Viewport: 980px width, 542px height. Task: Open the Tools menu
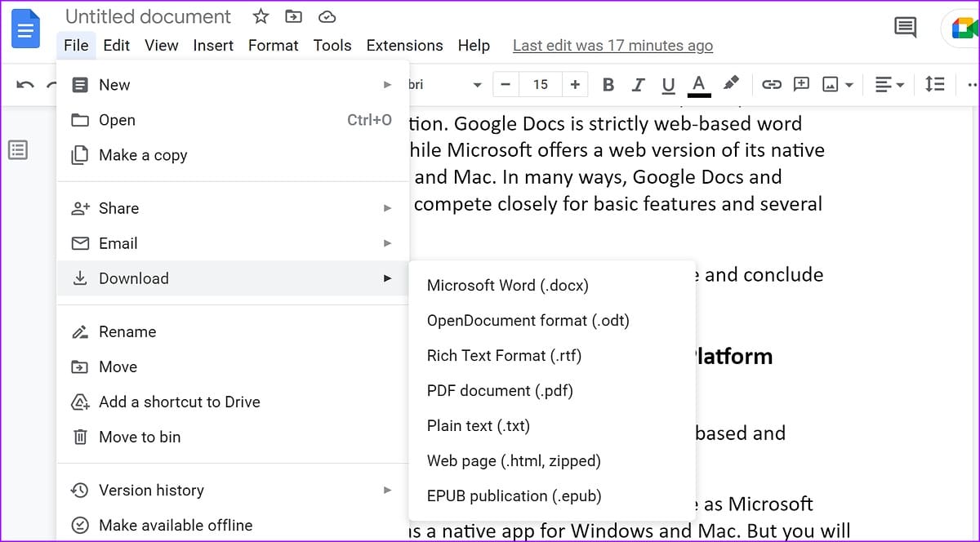tap(332, 46)
